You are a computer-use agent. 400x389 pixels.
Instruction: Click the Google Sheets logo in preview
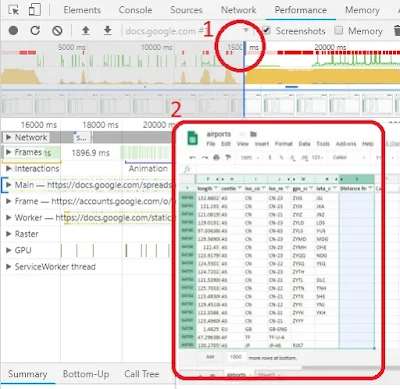coord(192,138)
